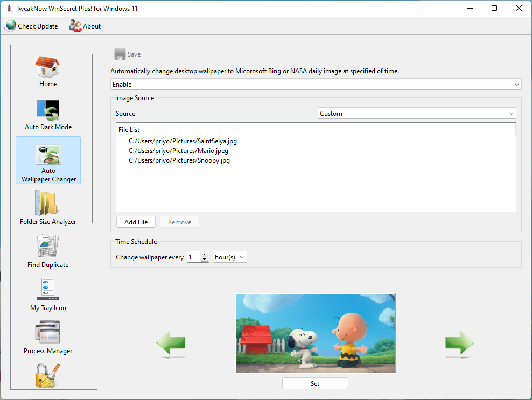Click the sidebar vertical scrollbar

92,139
